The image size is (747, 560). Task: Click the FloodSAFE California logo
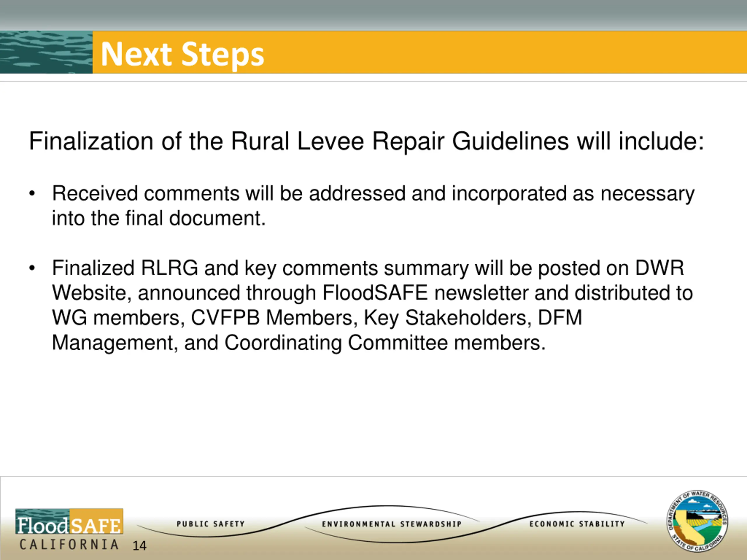tap(69, 521)
